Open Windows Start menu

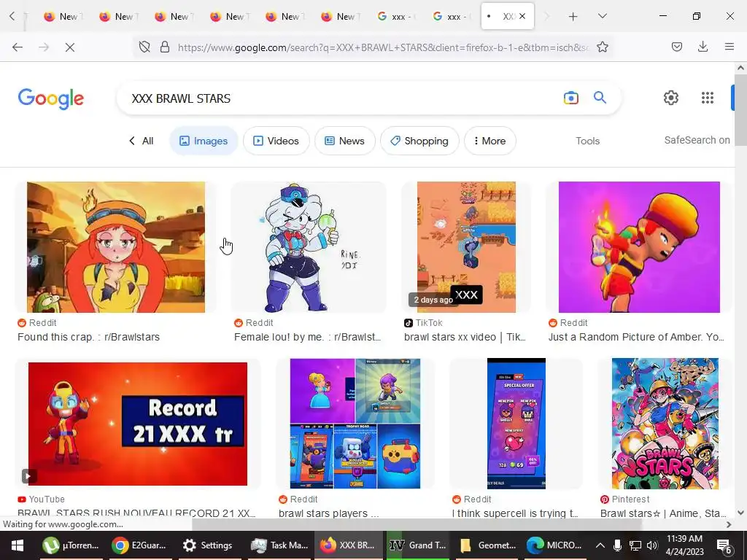[18, 545]
